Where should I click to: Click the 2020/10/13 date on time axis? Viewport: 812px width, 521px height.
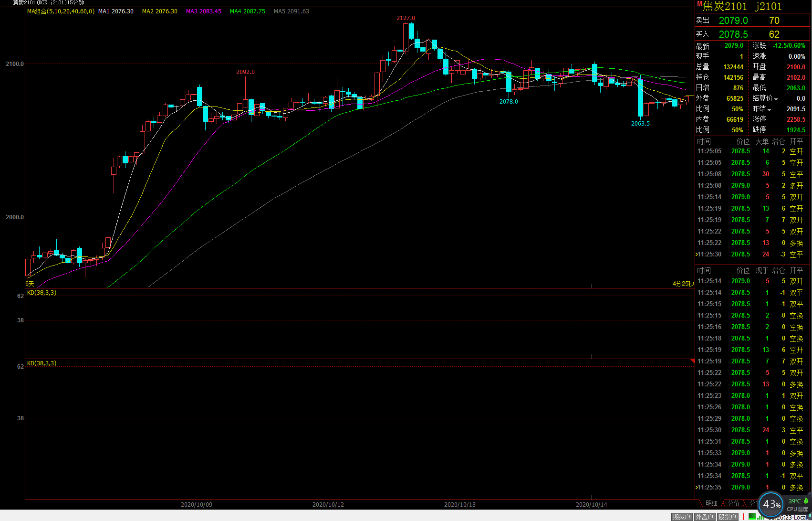coord(459,505)
